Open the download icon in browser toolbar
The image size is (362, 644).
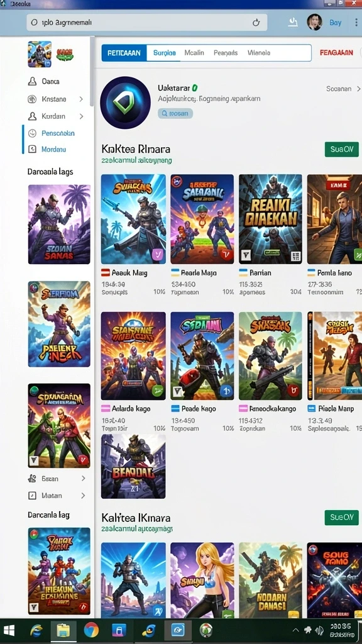293,22
